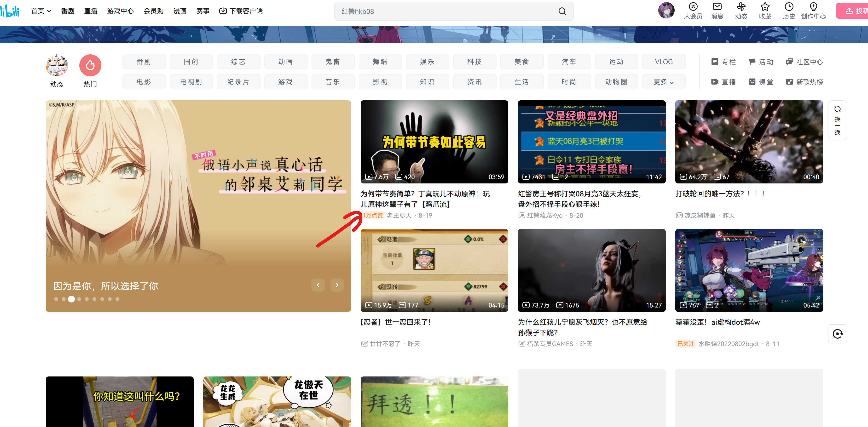Image resolution: width=868 pixels, height=427 pixels.
Task: Open 直播 icon link in right panel
Action: (x=723, y=82)
